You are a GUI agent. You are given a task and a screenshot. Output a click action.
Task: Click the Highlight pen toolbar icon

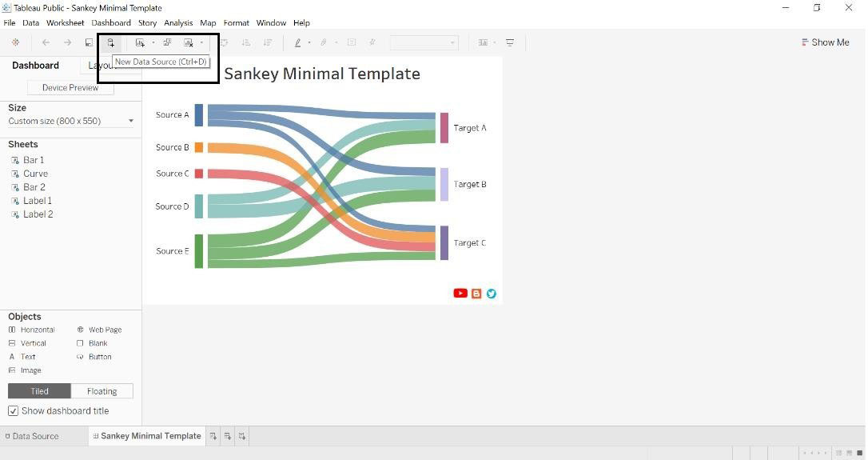(298, 42)
